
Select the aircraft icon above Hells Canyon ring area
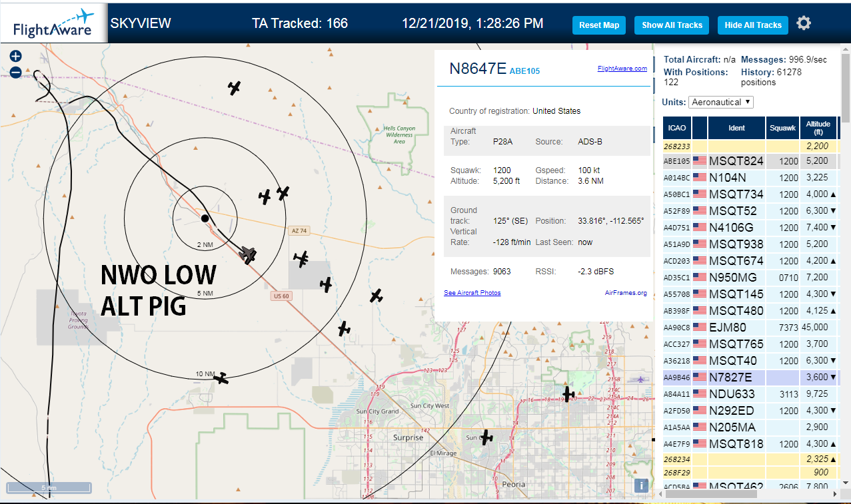pyautogui.click(x=234, y=87)
